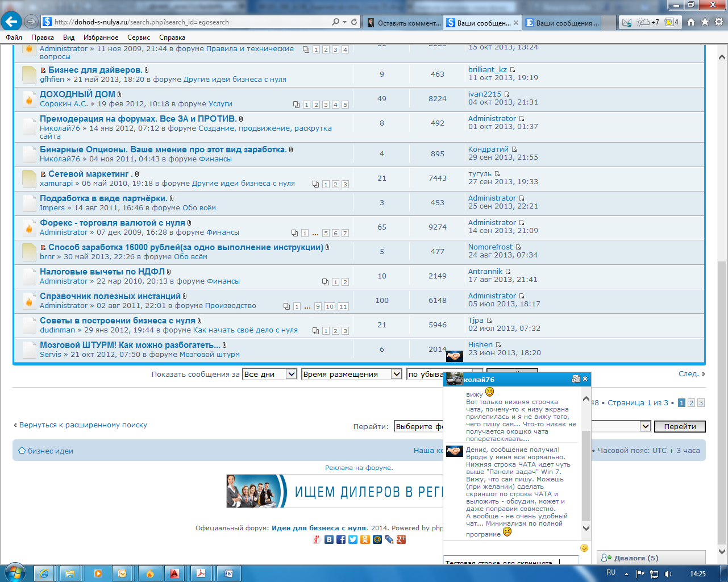The width and height of the screenshot is (728, 582).
Task: Click the Facebook share icon in footer
Action: point(341,539)
